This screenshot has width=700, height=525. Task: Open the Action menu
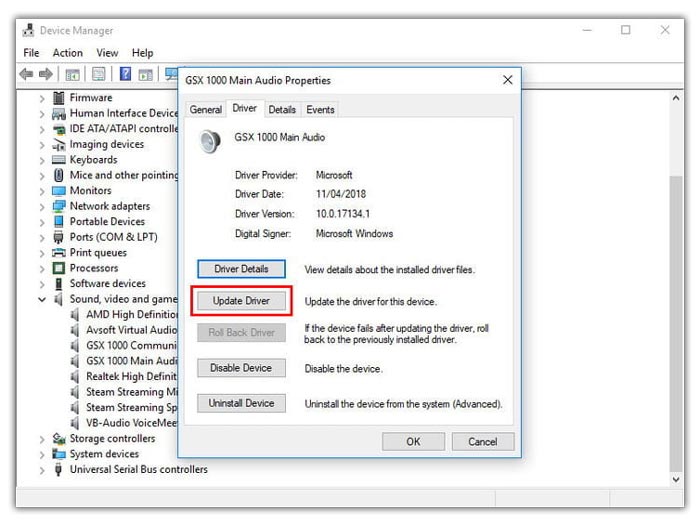tap(67, 53)
